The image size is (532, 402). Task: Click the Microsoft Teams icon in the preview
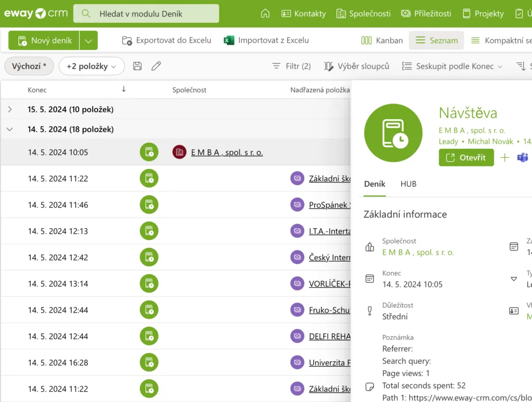(523, 158)
